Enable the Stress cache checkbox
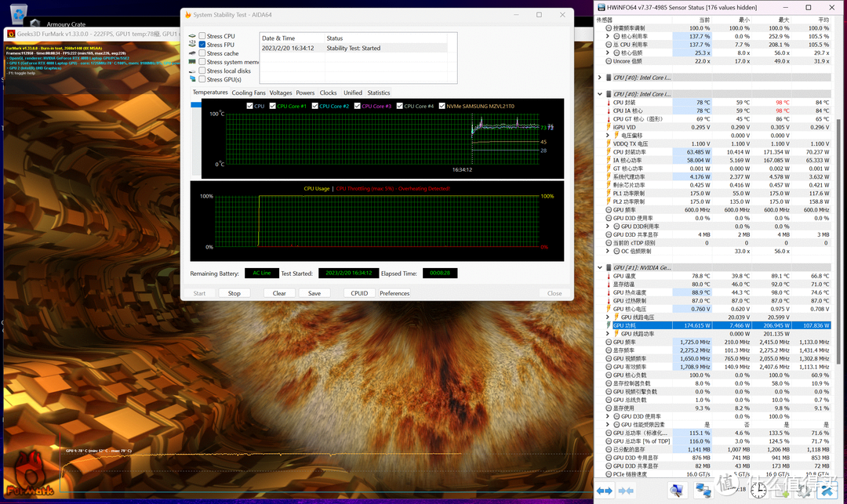This screenshot has height=504, width=847. [x=202, y=53]
